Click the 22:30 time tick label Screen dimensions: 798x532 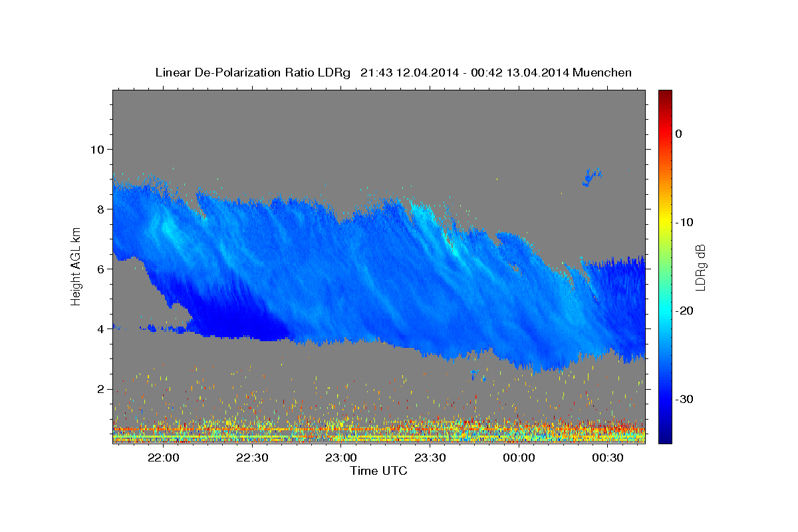[251, 458]
